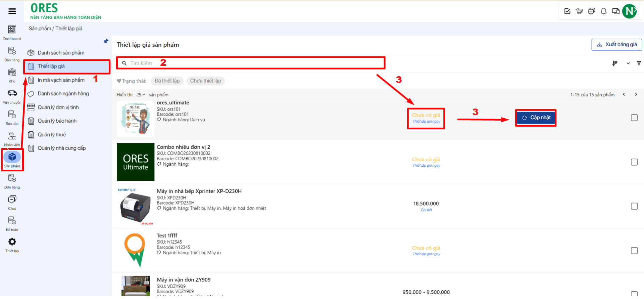Click the Xuất bảng giá button
The image size is (644, 299).
(x=616, y=45)
